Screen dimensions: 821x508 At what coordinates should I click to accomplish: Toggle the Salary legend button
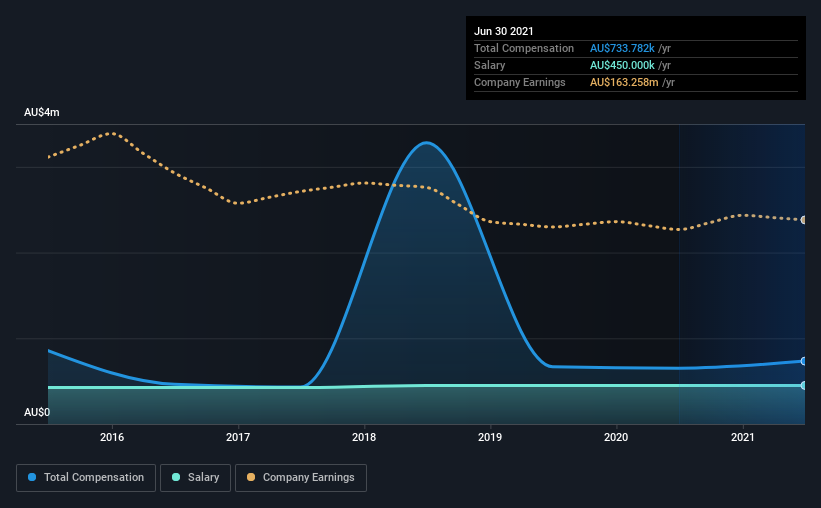tap(195, 478)
